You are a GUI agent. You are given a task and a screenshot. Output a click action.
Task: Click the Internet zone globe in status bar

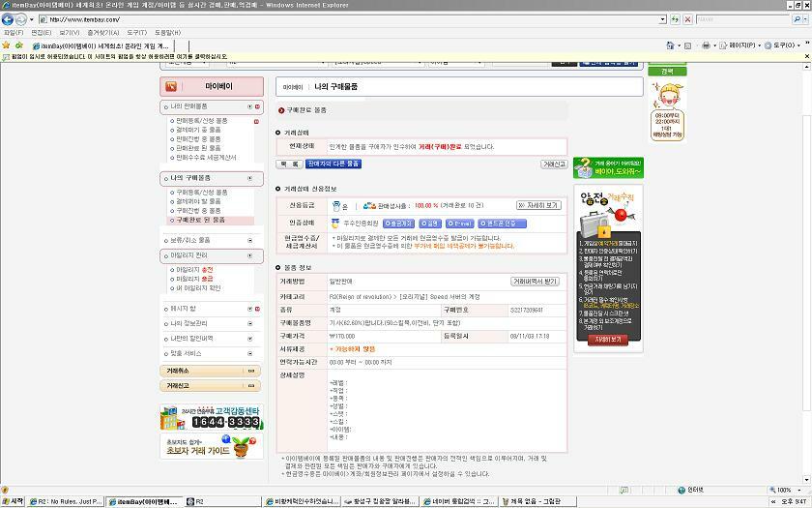coord(681,490)
